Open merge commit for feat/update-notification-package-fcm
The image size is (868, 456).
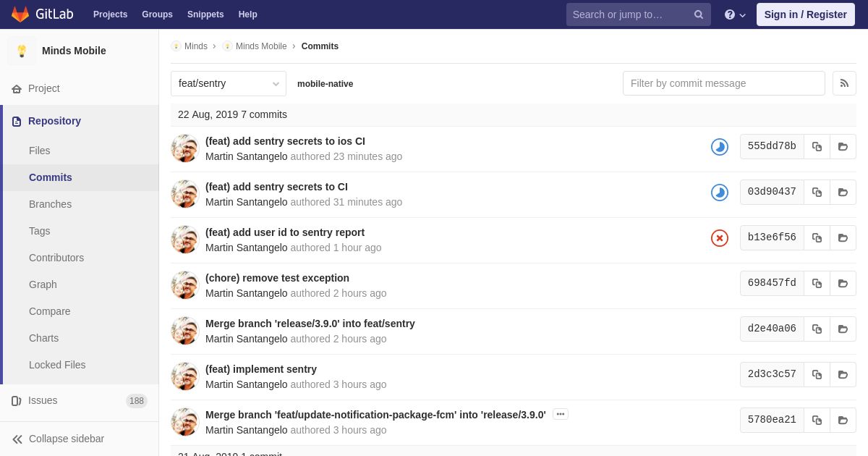[375, 415]
